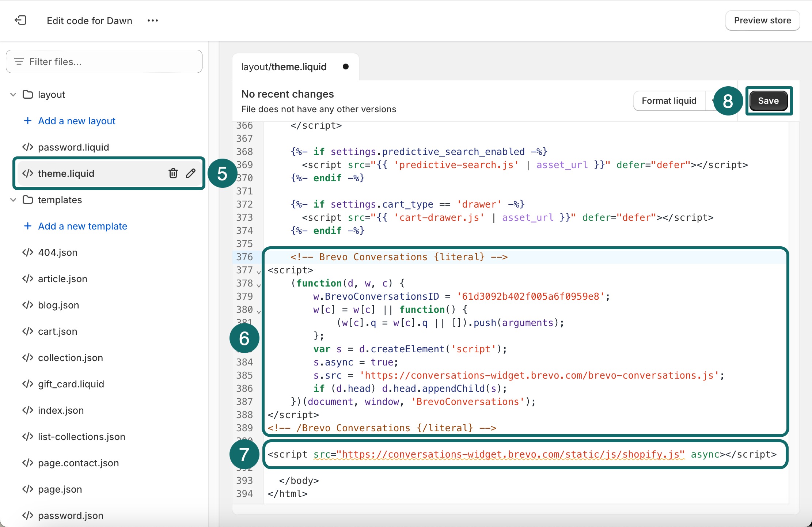Click the 404.json code file icon
This screenshot has height=527, width=812.
click(x=28, y=253)
